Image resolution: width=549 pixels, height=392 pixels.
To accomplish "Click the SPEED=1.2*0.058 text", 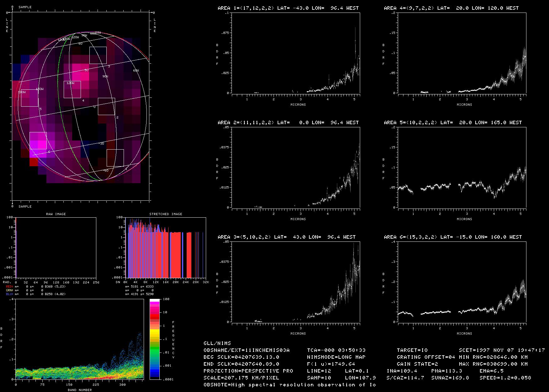I will (505, 378).
